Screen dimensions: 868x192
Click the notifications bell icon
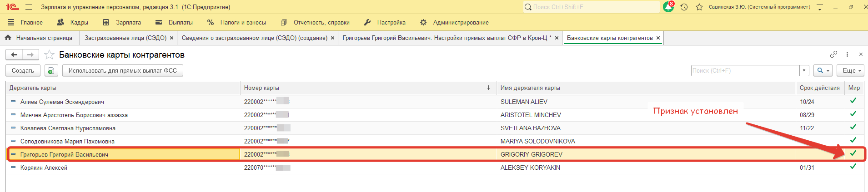click(x=668, y=7)
